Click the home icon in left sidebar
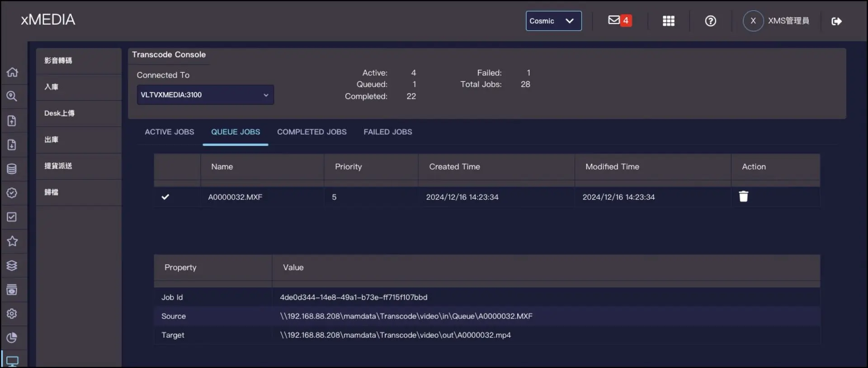This screenshot has width=868, height=368. 12,72
